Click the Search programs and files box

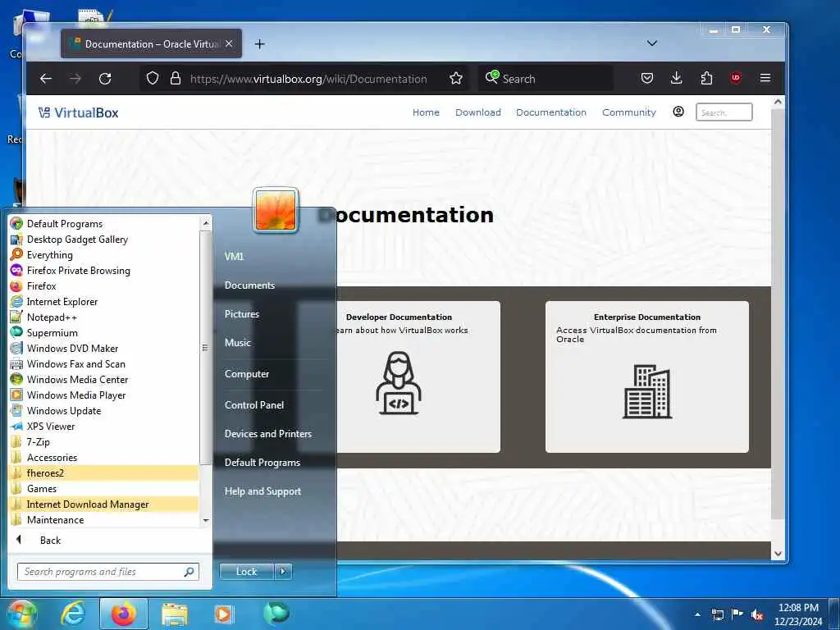tap(108, 572)
